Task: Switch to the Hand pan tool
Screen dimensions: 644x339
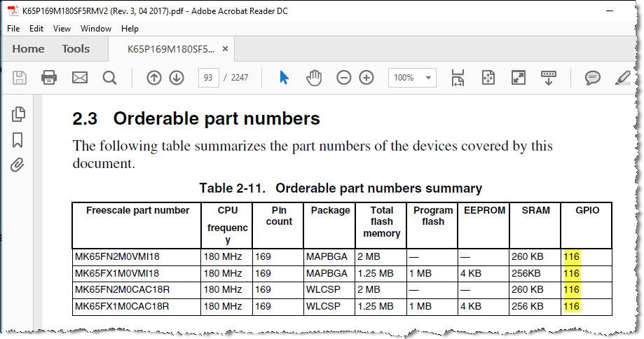Action: [x=315, y=78]
